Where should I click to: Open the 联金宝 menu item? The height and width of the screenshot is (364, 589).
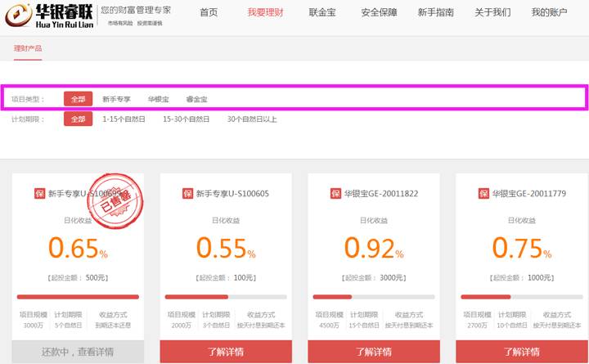322,12
